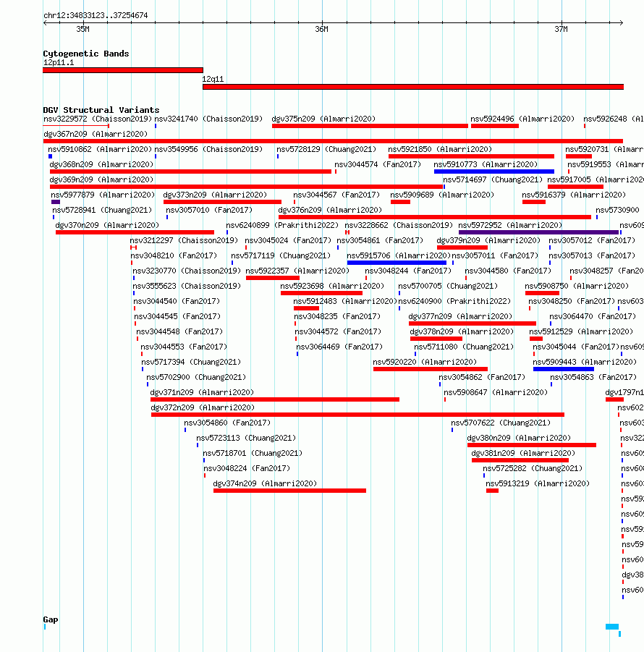Open variant label nsv3555623 (Chaisson2019)
The image size is (644, 652).
point(187,287)
